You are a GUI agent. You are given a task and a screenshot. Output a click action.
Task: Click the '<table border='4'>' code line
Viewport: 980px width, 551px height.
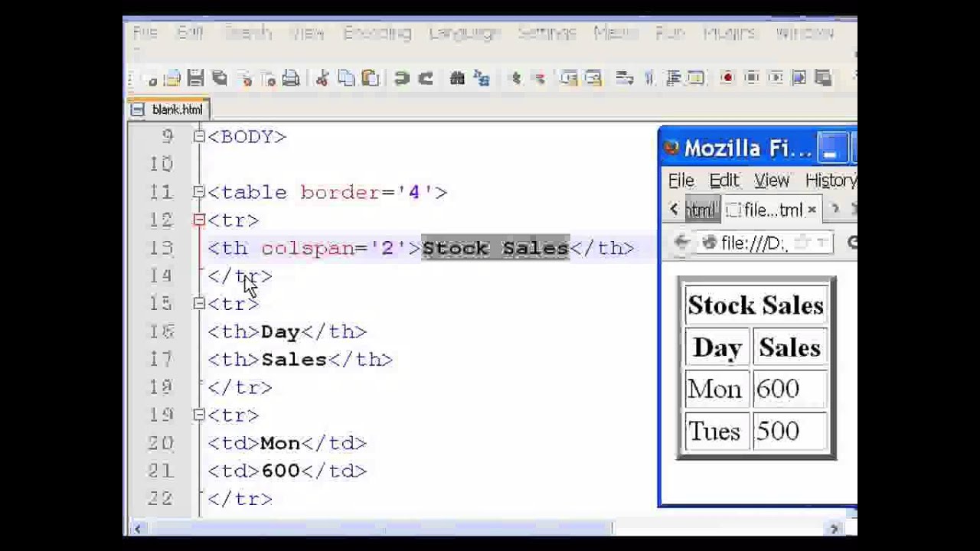point(328,192)
